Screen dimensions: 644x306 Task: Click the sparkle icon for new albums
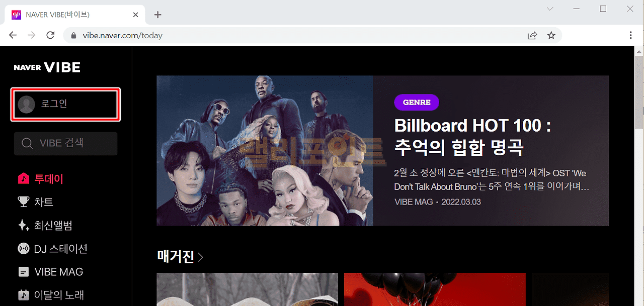click(x=23, y=226)
